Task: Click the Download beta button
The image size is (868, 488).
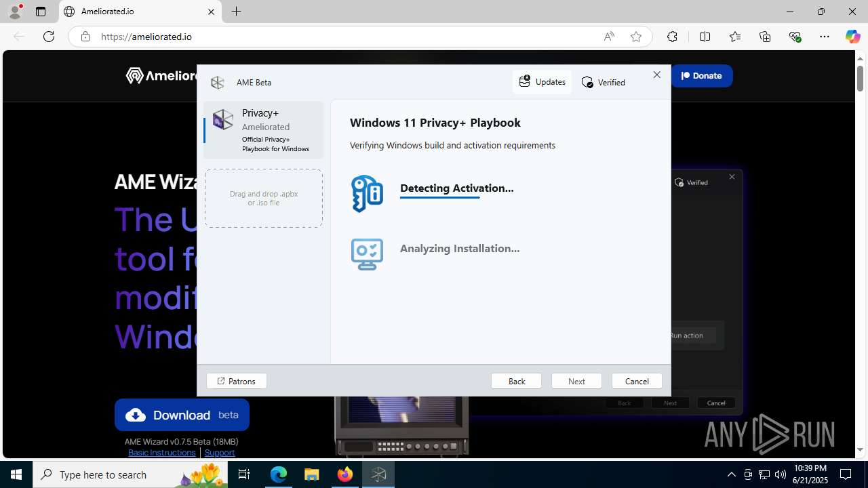Action: tap(182, 415)
